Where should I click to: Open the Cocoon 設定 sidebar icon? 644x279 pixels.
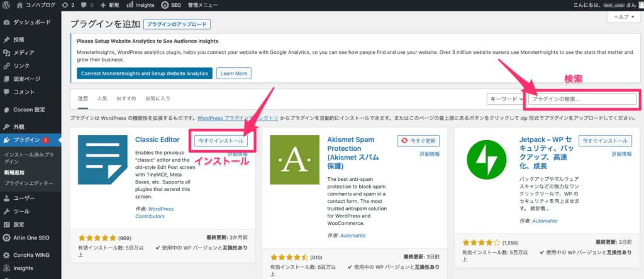[6, 109]
